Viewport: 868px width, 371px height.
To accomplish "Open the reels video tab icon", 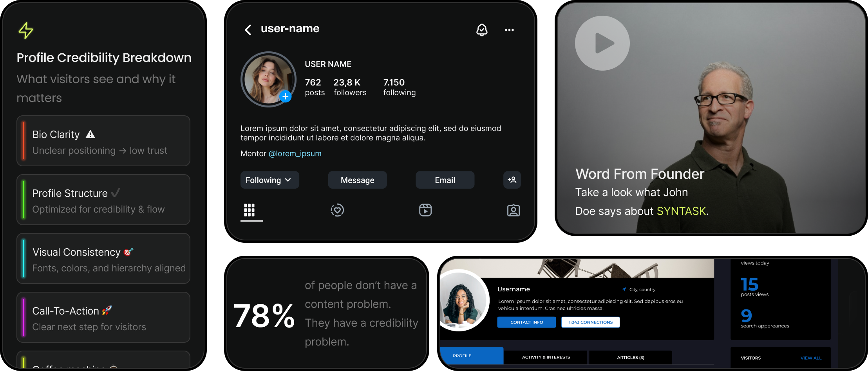I will click(x=425, y=210).
